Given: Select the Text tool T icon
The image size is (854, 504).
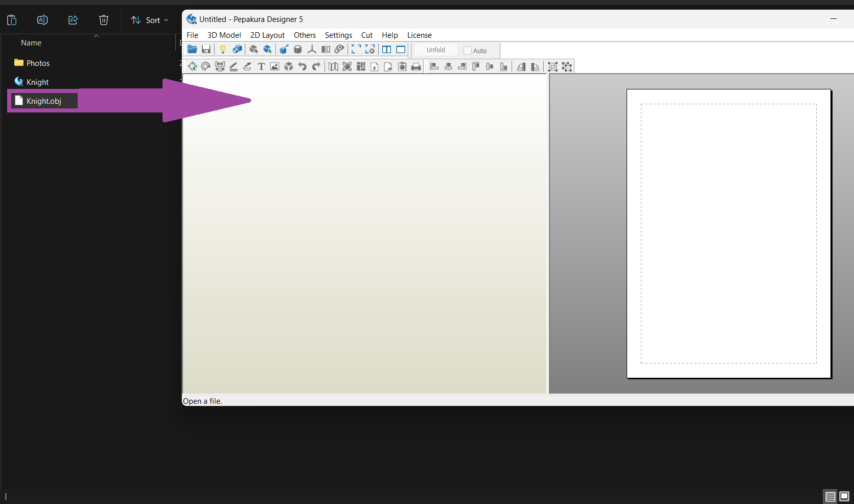Looking at the screenshot, I should [261, 66].
